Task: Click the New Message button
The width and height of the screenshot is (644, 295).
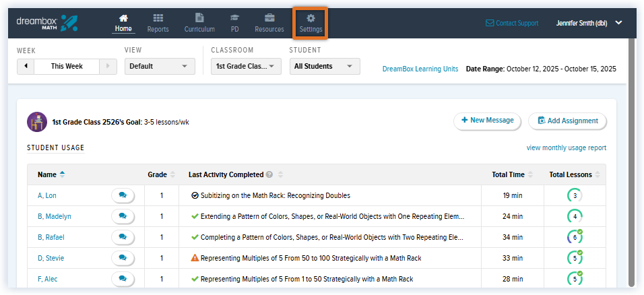Action: pyautogui.click(x=487, y=121)
